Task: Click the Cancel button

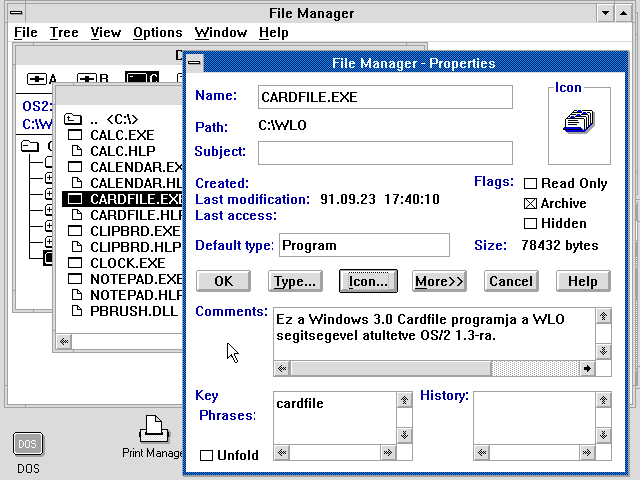Action: click(x=511, y=281)
